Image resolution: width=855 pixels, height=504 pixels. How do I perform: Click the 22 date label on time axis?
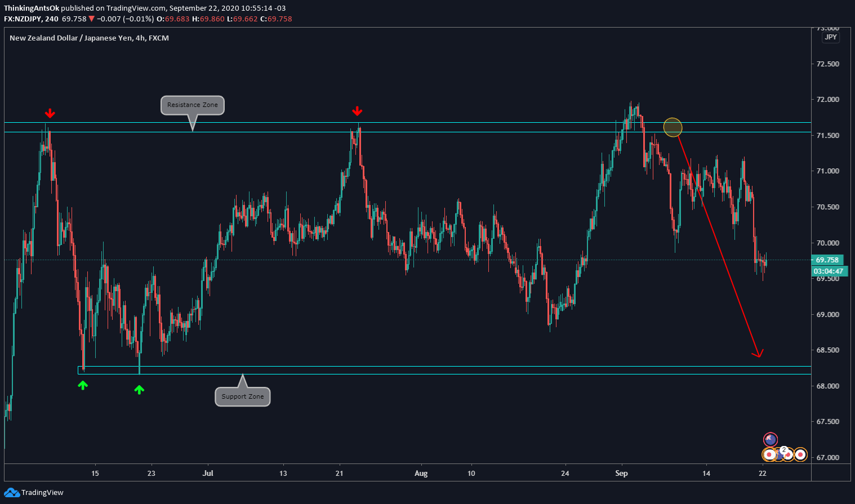click(763, 474)
